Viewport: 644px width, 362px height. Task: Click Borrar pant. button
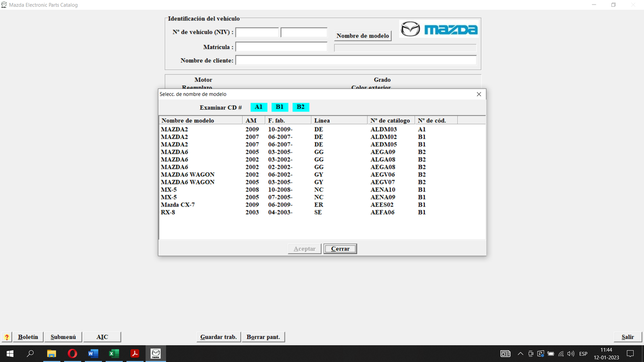click(x=263, y=337)
